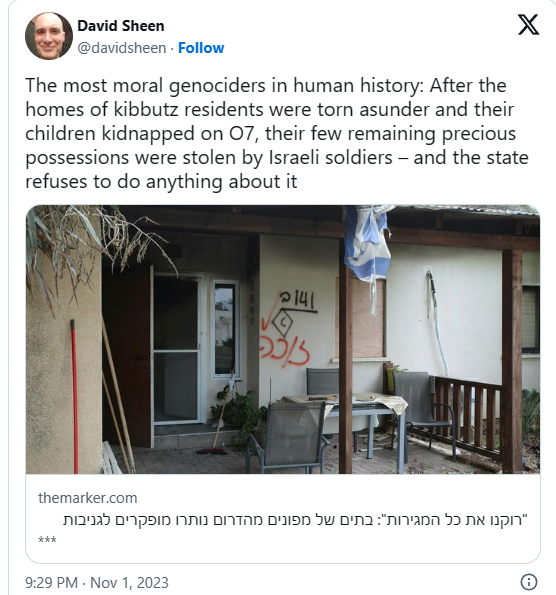Click the black 141 marking in photo

point(298,302)
